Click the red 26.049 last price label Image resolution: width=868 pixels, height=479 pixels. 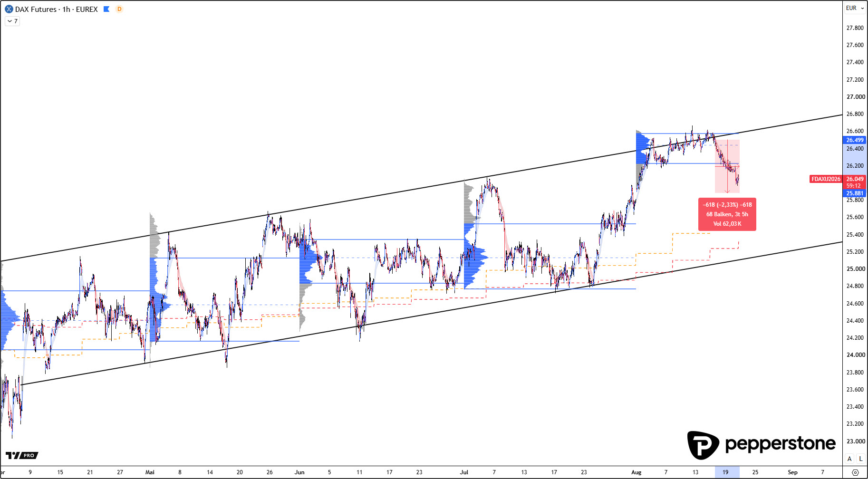coord(855,179)
